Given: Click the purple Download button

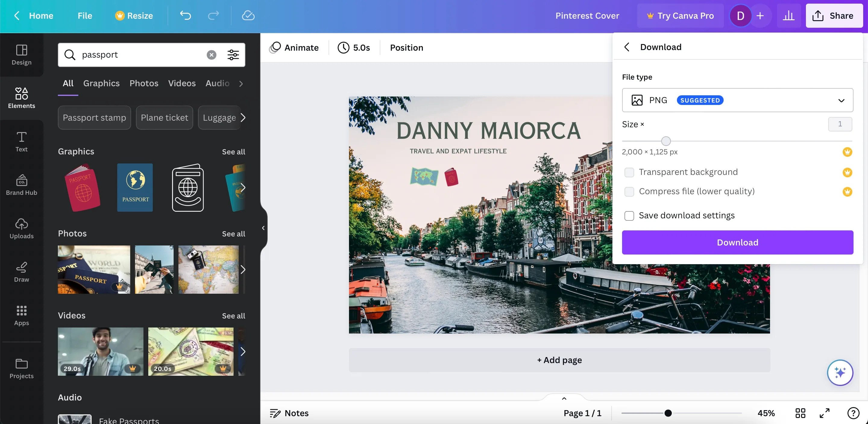Looking at the screenshot, I should point(737,242).
